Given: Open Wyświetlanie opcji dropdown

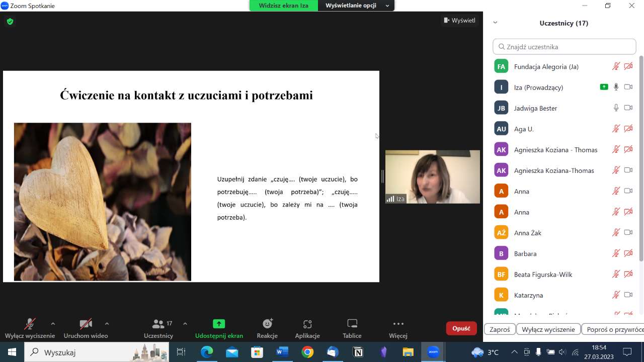Looking at the screenshot, I should tap(357, 6).
